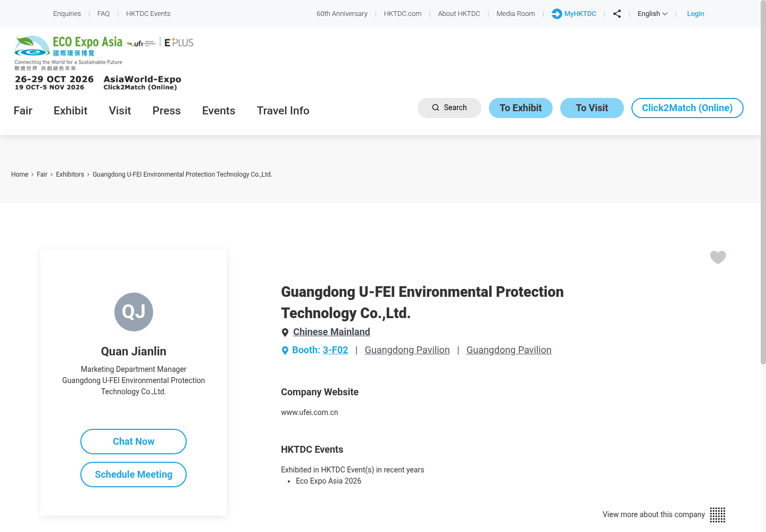Open the Login link
The height and width of the screenshot is (532, 766).
point(695,14)
